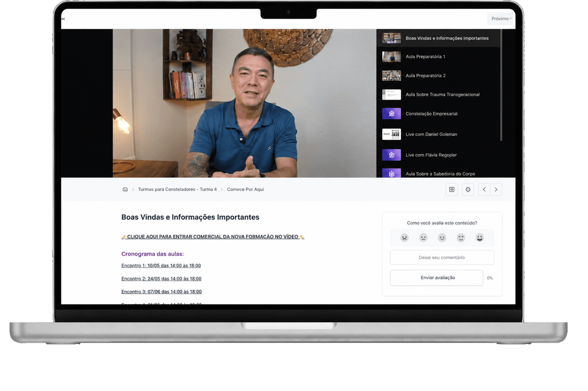Click thumbnail of Live com Daniel Goleman
This screenshot has height=391, width=588.
(391, 134)
